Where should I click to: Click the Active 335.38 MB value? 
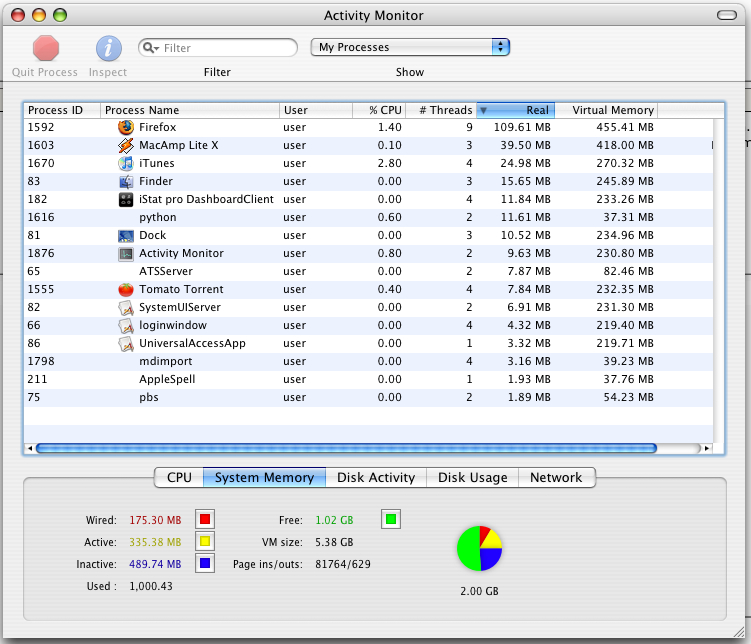coord(155,542)
